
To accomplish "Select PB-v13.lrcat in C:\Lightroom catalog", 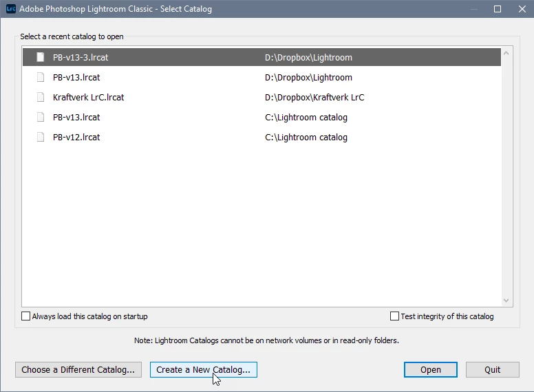I will (76, 118).
